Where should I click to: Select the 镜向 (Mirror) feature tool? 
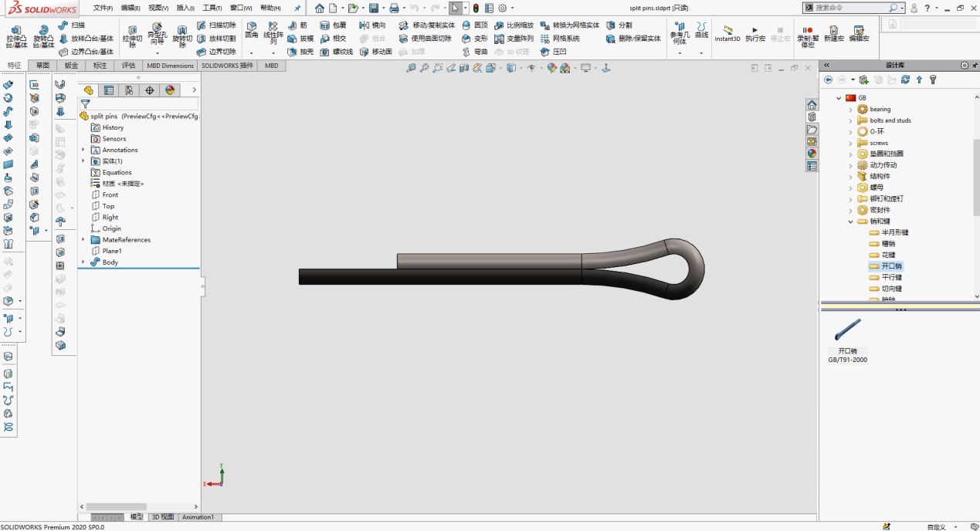pos(378,25)
